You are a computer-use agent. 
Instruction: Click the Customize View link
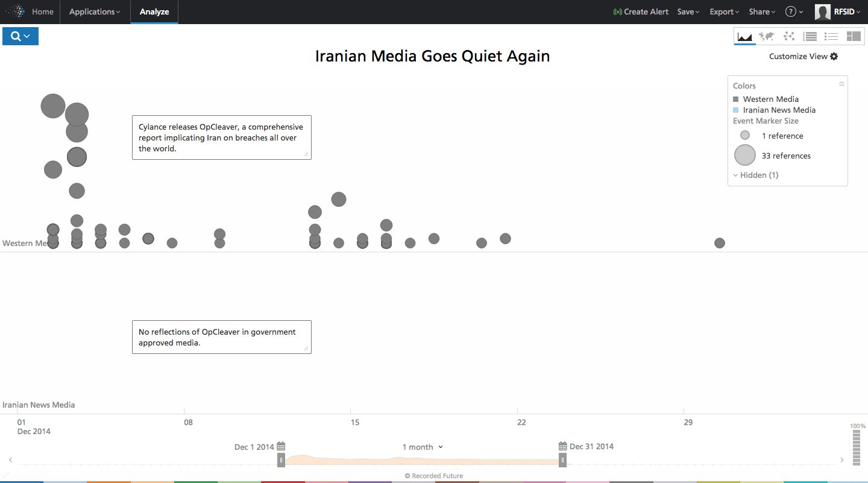[x=798, y=56]
